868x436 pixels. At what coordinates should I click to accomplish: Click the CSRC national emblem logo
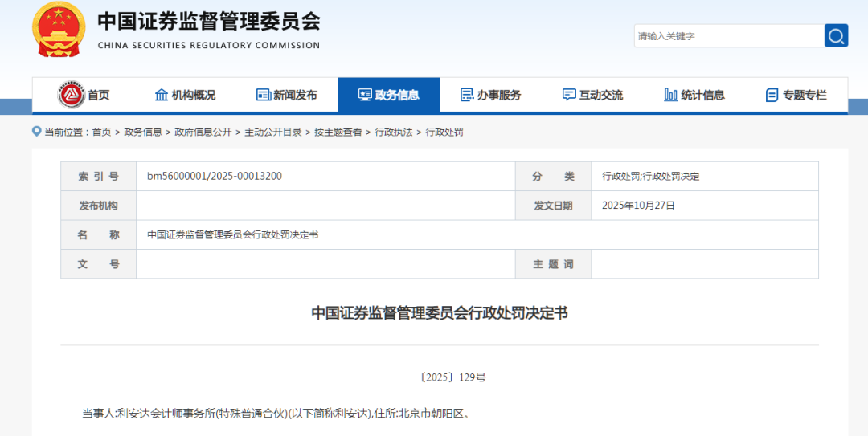(x=59, y=29)
